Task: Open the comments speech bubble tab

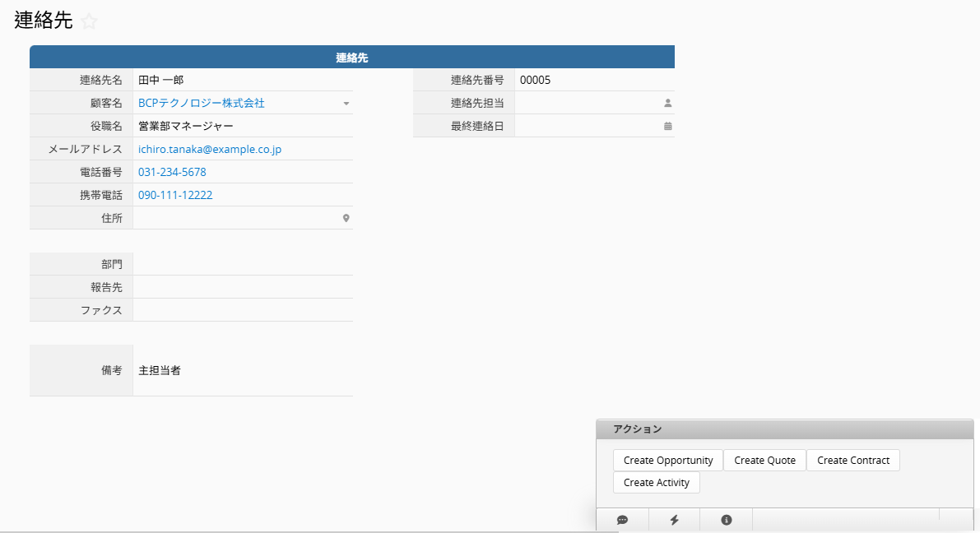Action: (622, 520)
